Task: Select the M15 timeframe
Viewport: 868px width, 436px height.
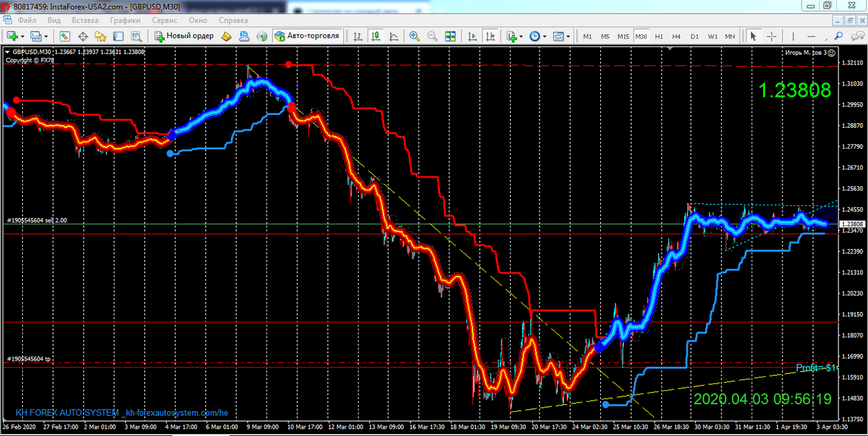Action: coord(623,36)
